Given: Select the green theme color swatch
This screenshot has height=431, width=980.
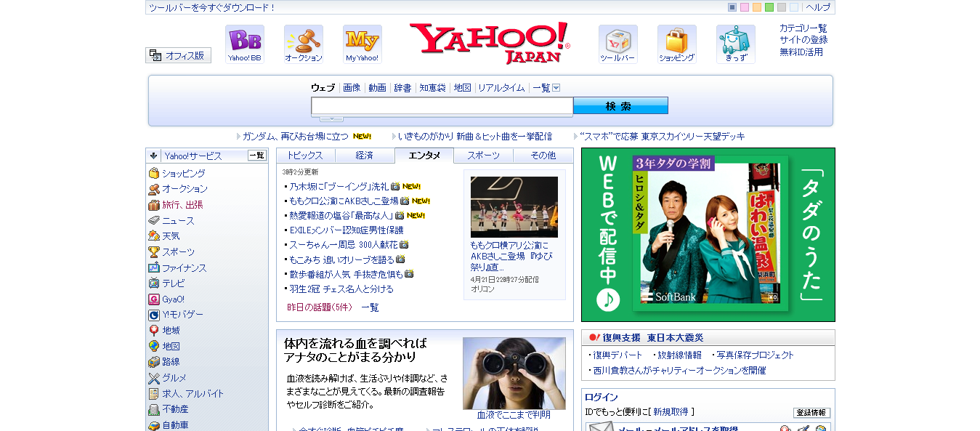Looking at the screenshot, I should pos(769,7).
